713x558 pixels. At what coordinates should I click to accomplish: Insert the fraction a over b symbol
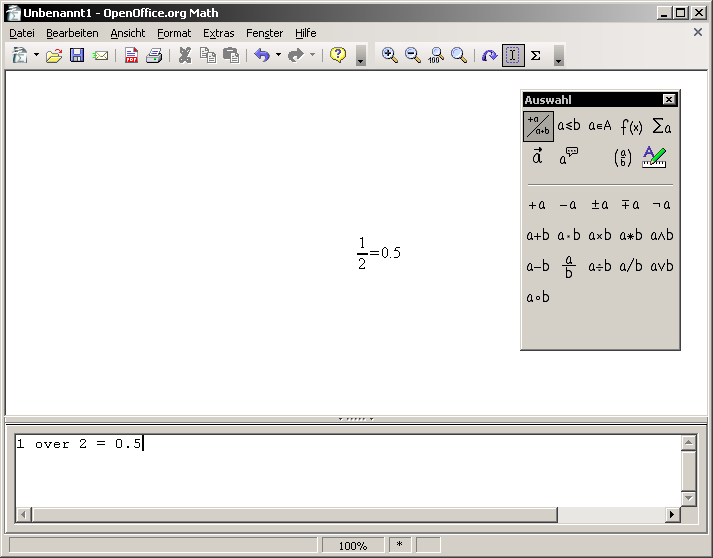click(x=569, y=267)
